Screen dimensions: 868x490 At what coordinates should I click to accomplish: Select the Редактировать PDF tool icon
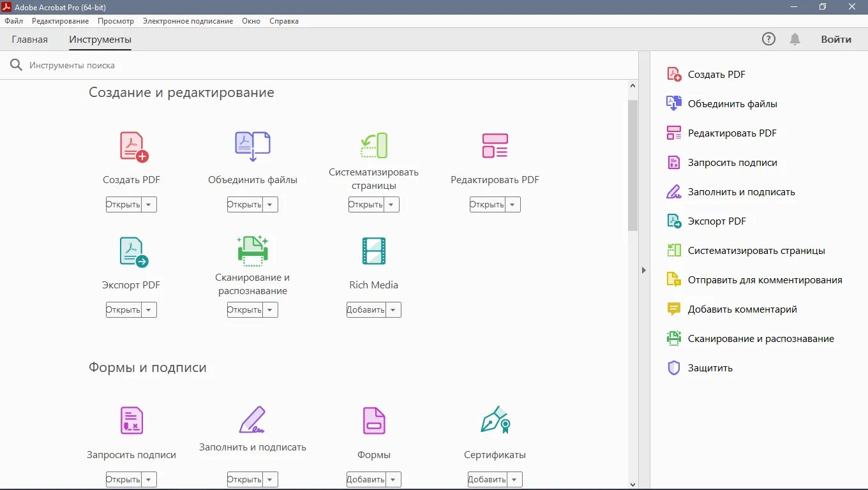(495, 145)
